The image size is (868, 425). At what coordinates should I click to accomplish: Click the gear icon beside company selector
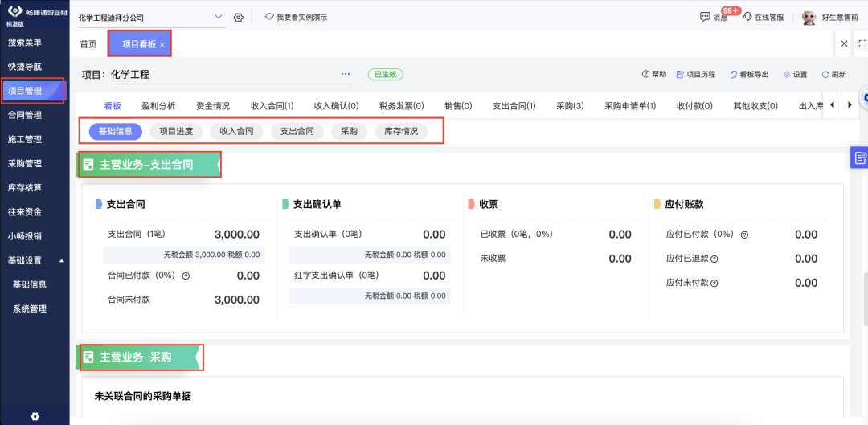pos(239,18)
